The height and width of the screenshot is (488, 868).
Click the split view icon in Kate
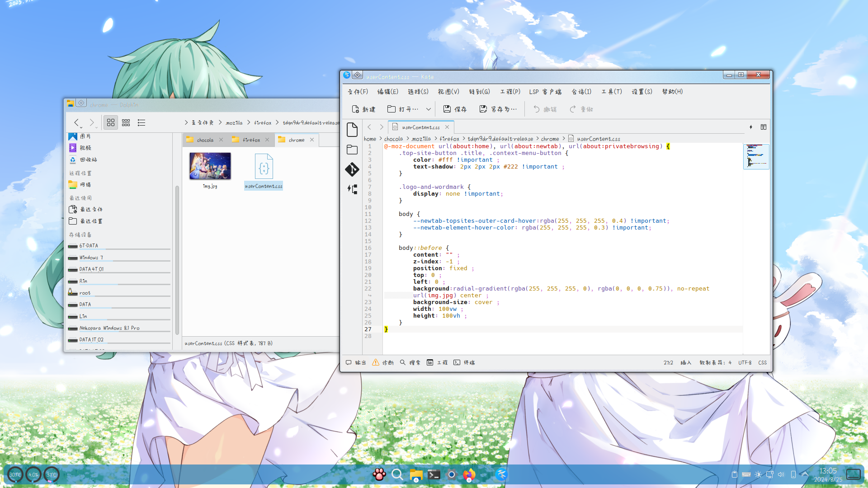click(x=764, y=127)
